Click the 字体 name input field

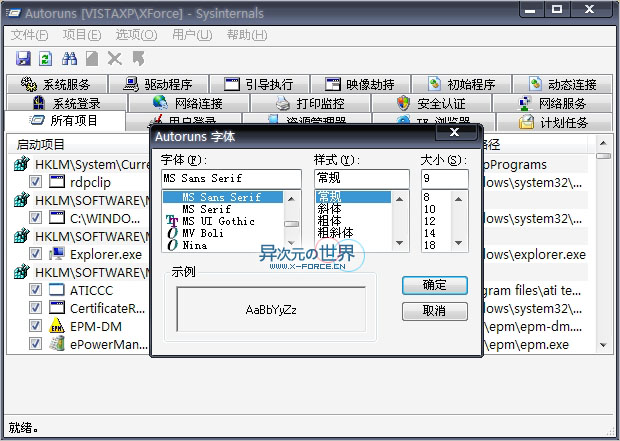(231, 178)
